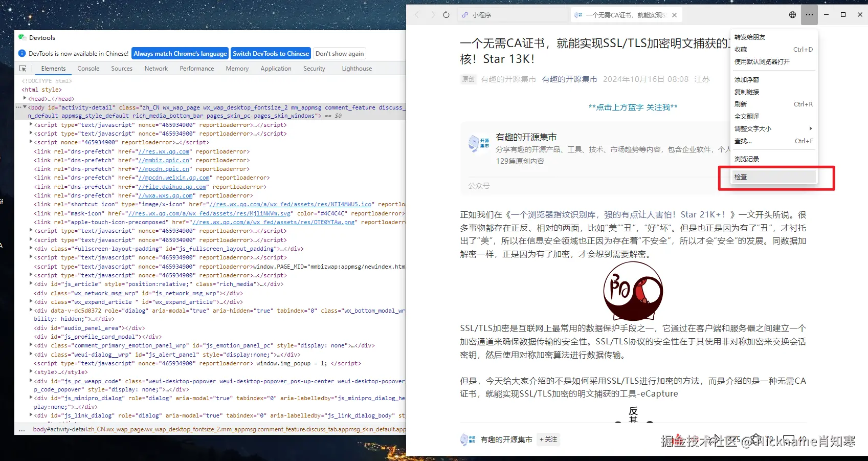Click the body#activity-detail breadcrumb at the bottom
This screenshot has width=868, height=461.
click(219, 429)
